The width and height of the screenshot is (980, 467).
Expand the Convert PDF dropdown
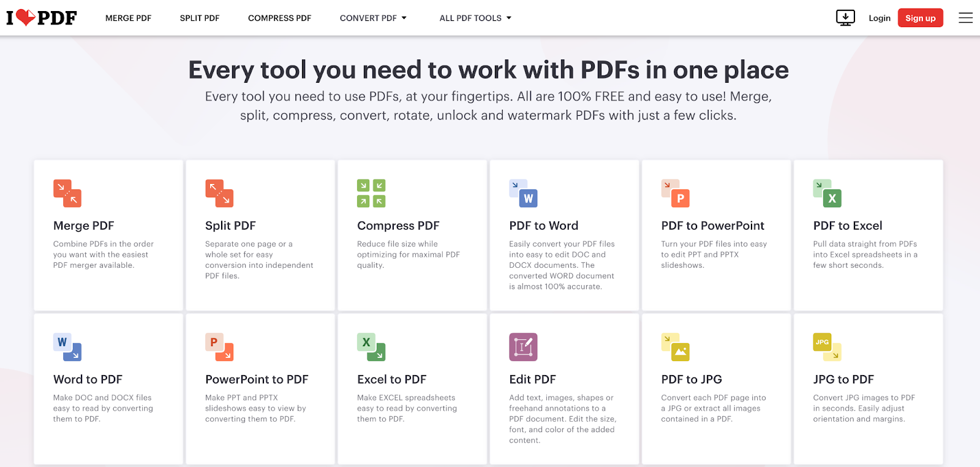pos(373,18)
